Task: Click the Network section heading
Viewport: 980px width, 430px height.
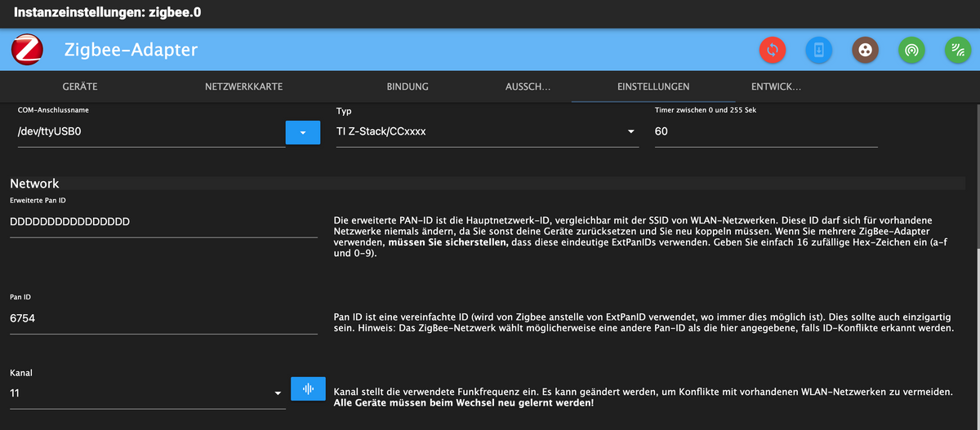Action: (x=34, y=184)
